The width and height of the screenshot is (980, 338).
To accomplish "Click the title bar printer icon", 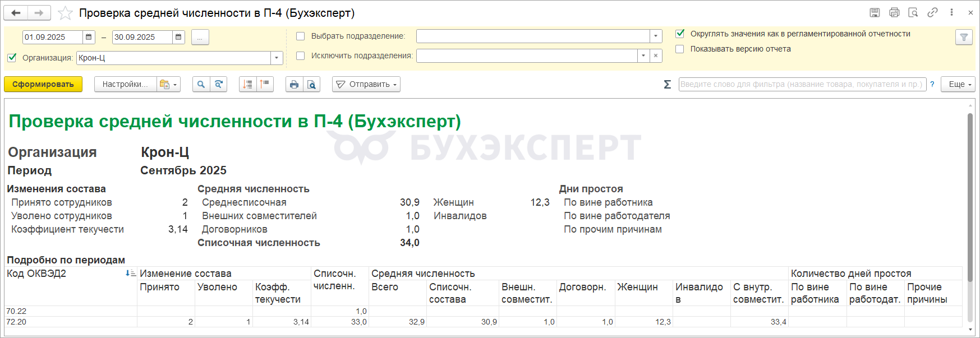I will point(894,12).
